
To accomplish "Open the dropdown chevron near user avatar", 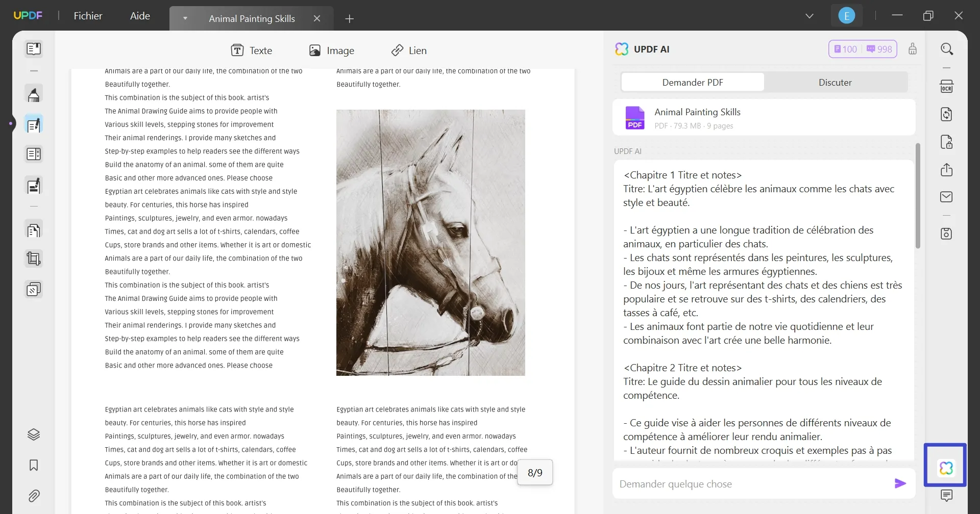I will click(x=810, y=15).
